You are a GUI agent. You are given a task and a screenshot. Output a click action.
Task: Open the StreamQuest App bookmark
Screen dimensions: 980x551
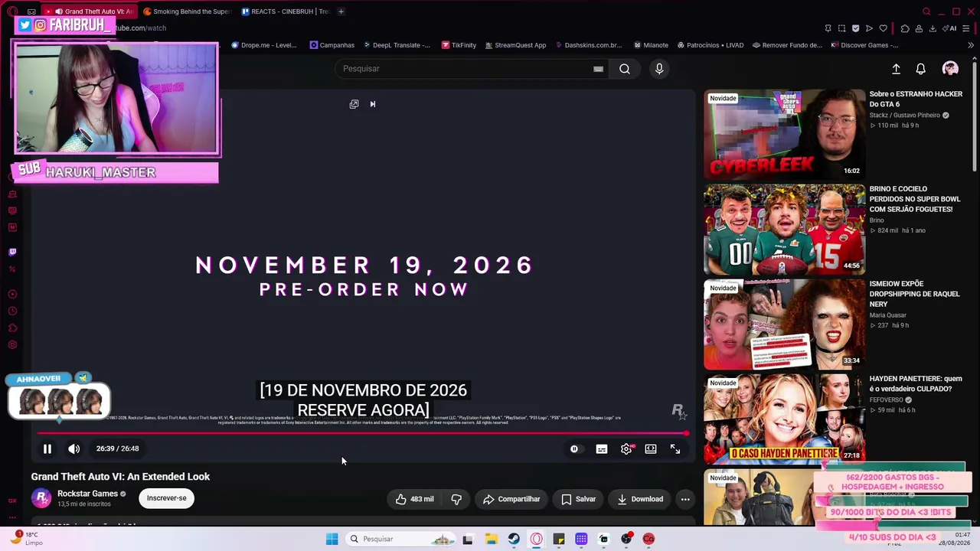pyautogui.click(x=514, y=45)
